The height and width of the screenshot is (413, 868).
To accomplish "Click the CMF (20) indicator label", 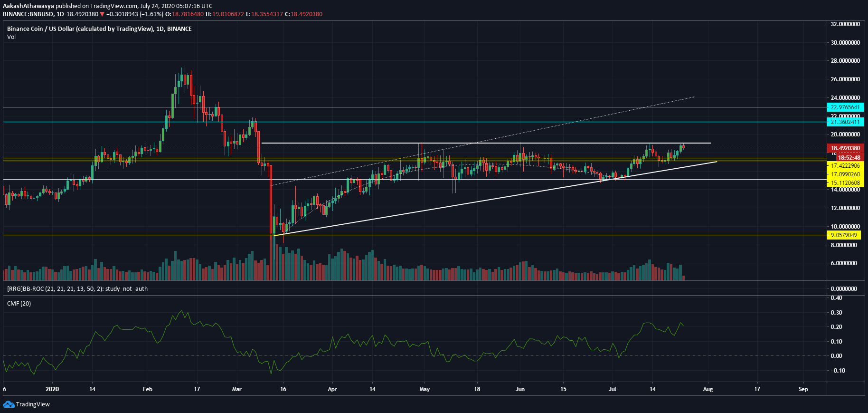I will 19,303.
